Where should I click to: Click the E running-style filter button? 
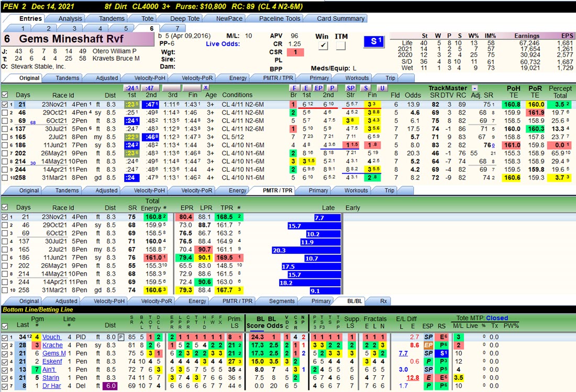point(306,88)
